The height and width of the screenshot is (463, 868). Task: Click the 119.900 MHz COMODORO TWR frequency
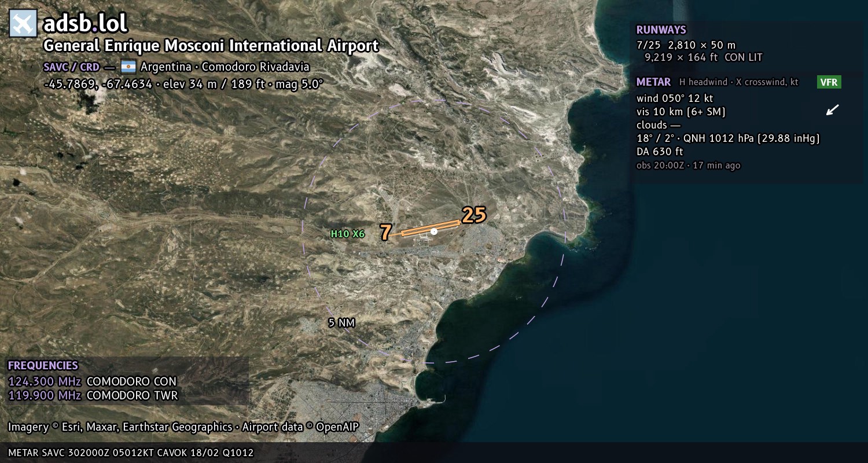pyautogui.click(x=93, y=395)
